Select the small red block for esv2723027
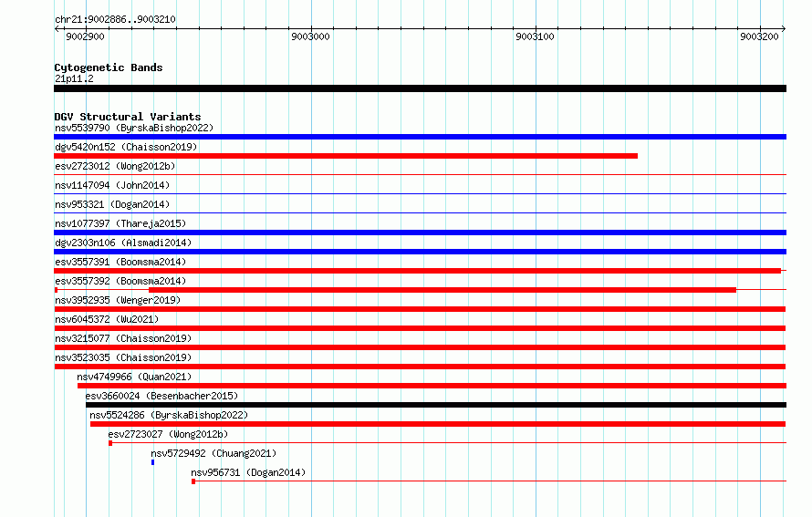This screenshot has height=517, width=812. [110, 443]
